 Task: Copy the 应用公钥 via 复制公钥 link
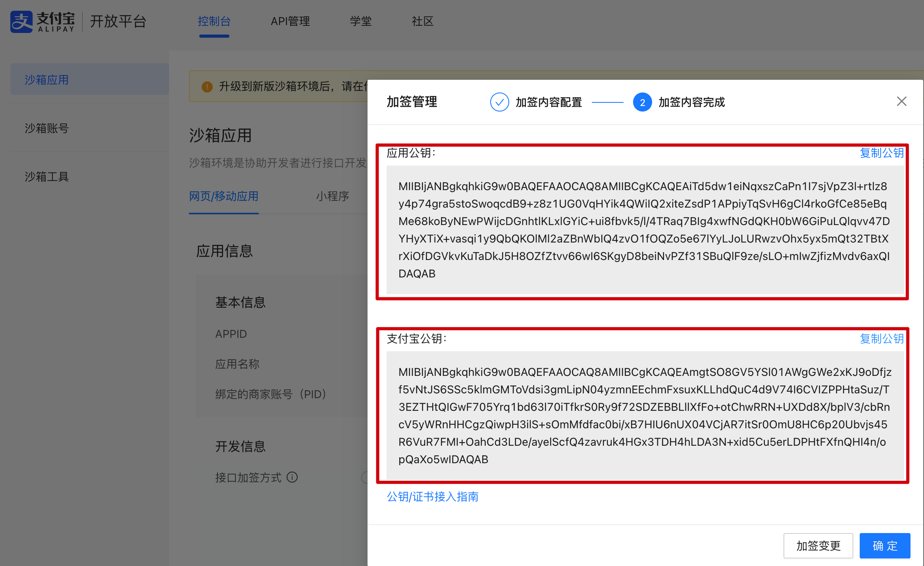click(882, 153)
